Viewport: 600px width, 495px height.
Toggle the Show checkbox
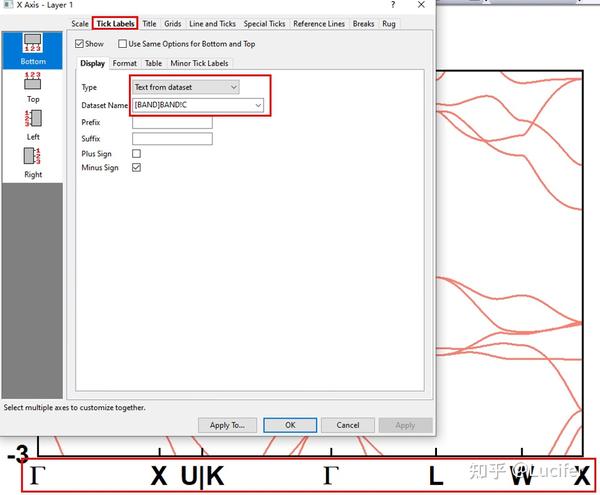coord(79,44)
